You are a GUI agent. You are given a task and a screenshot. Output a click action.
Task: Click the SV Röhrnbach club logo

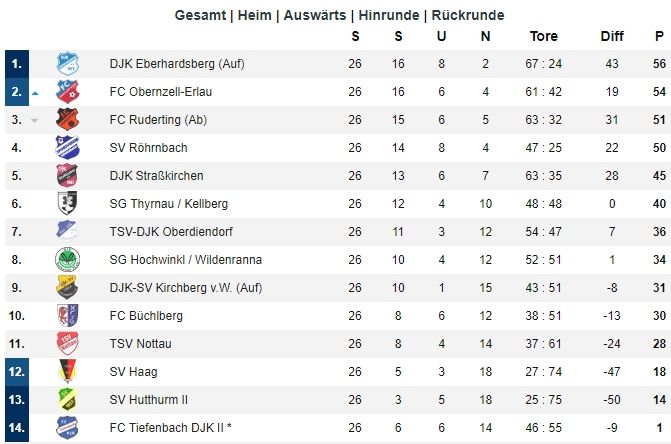click(x=68, y=147)
